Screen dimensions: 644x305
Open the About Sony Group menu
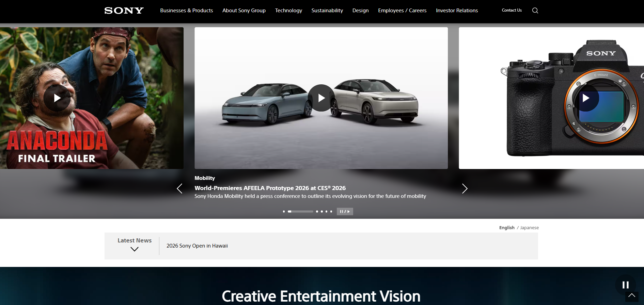[x=244, y=11]
